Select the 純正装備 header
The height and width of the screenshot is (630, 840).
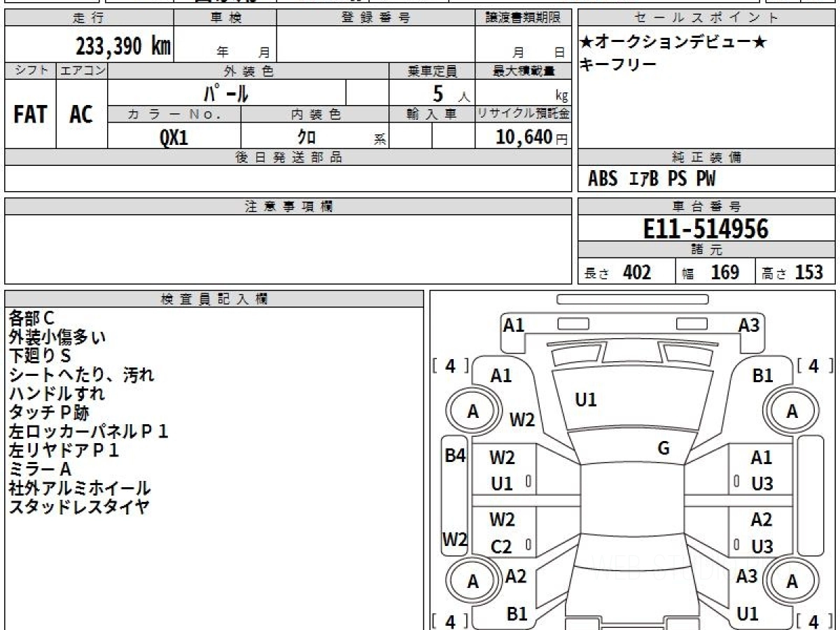[707, 157]
